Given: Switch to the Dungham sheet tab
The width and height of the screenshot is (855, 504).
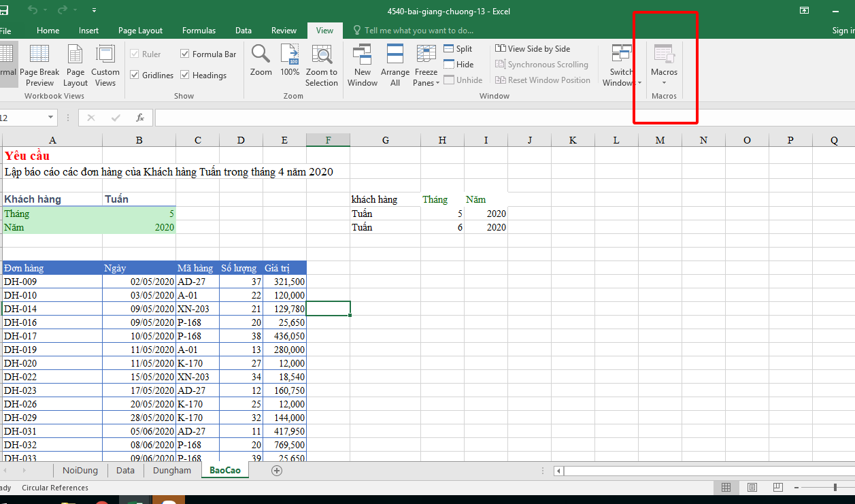Looking at the screenshot, I should [172, 471].
